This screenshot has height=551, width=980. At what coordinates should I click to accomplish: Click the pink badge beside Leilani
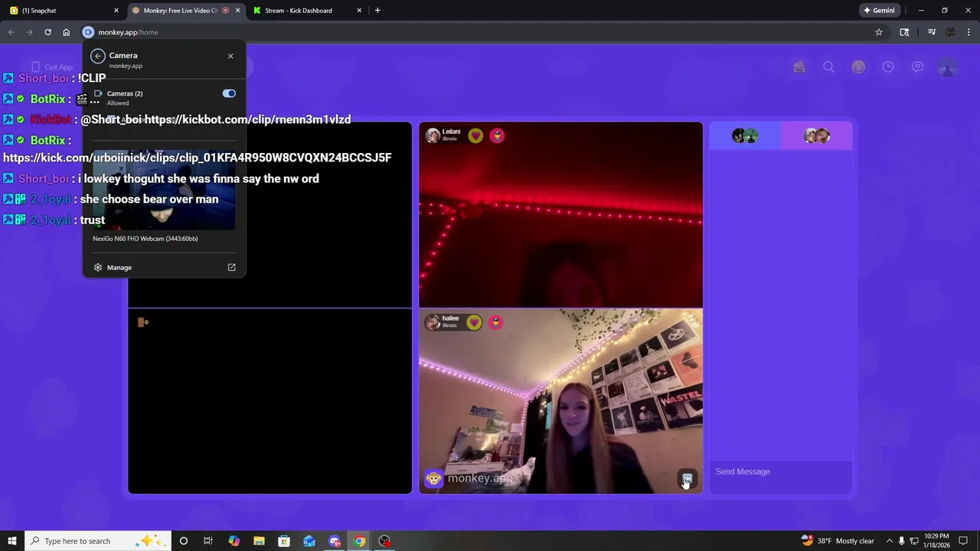[x=497, y=135]
